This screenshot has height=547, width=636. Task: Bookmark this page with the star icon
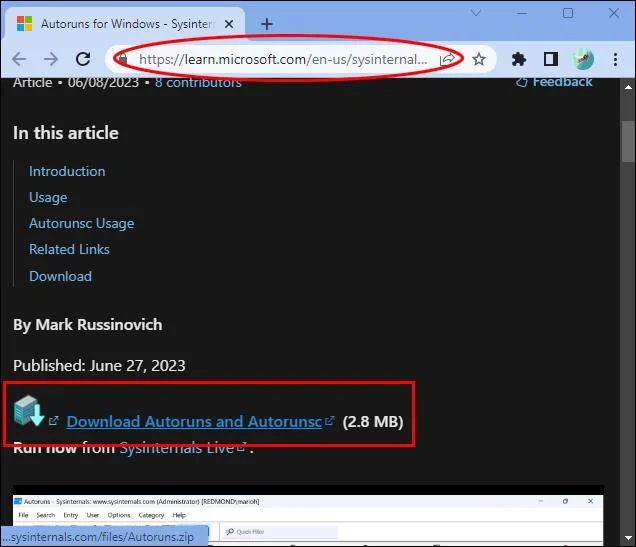pos(479,59)
